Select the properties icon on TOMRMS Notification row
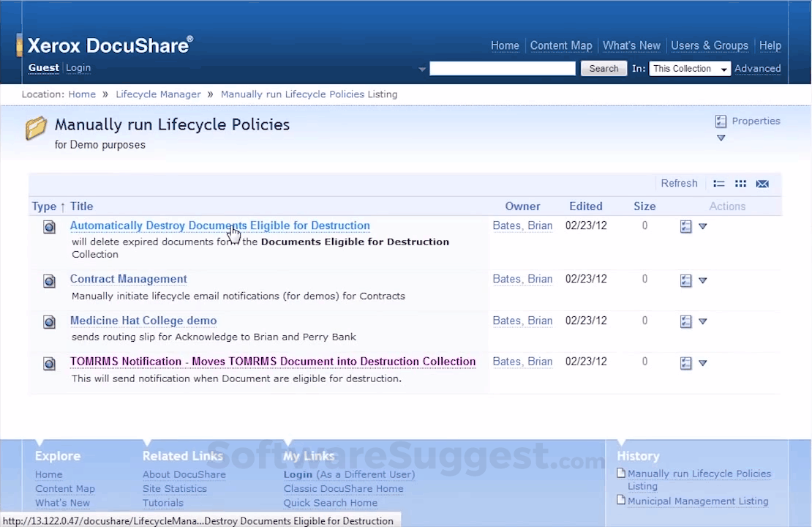This screenshot has height=527, width=812. (685, 362)
